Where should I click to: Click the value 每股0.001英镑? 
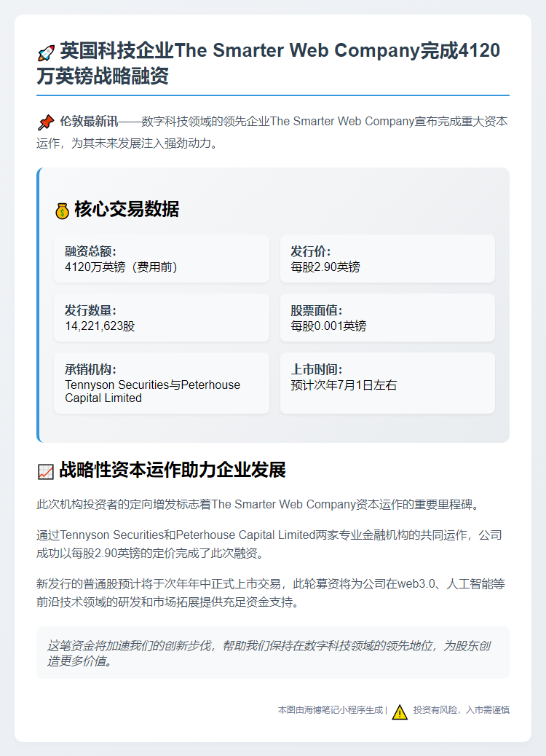tap(328, 326)
